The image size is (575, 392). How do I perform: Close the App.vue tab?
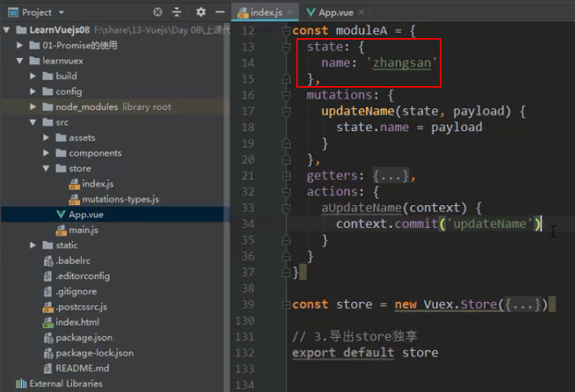[x=361, y=12]
